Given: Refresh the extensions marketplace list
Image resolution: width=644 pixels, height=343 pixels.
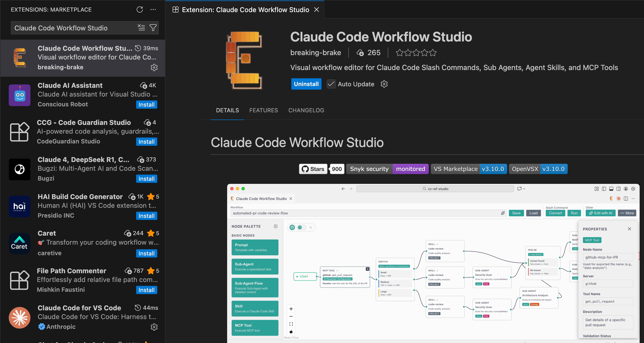Looking at the screenshot, I should [x=139, y=10].
